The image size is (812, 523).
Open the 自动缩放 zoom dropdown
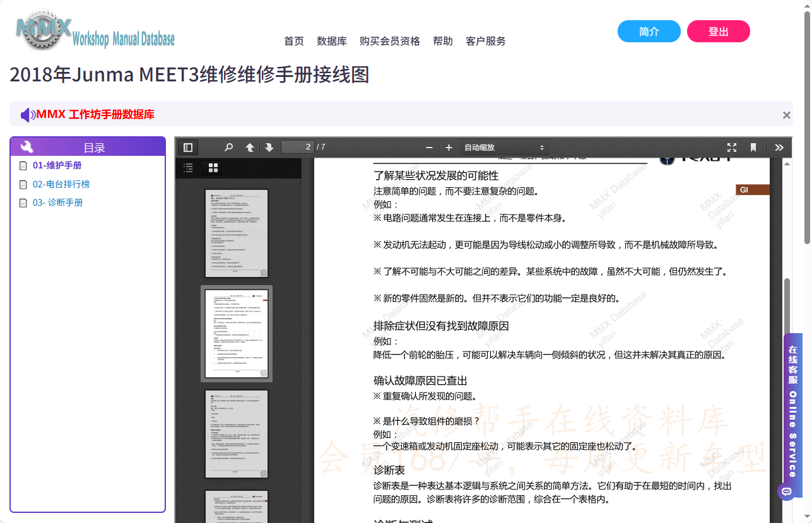click(505, 148)
